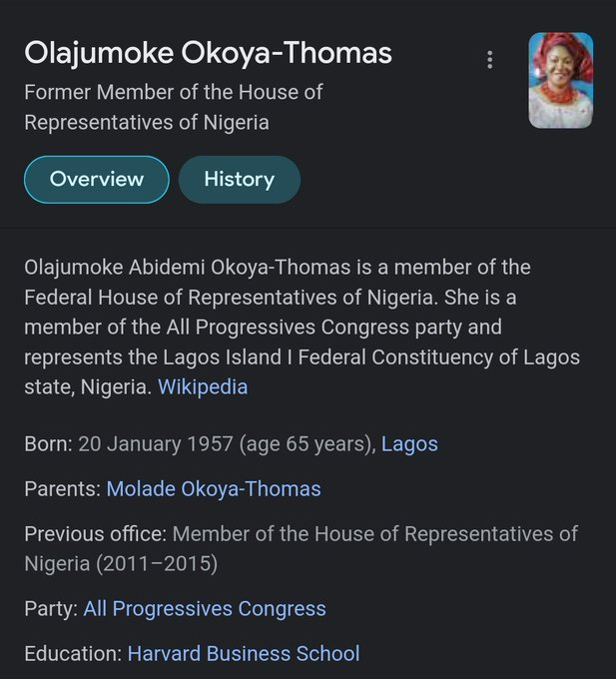Viewport: 616px width, 679px height.
Task: Click the 'Parents' field label
Action: pyautogui.click(x=62, y=489)
